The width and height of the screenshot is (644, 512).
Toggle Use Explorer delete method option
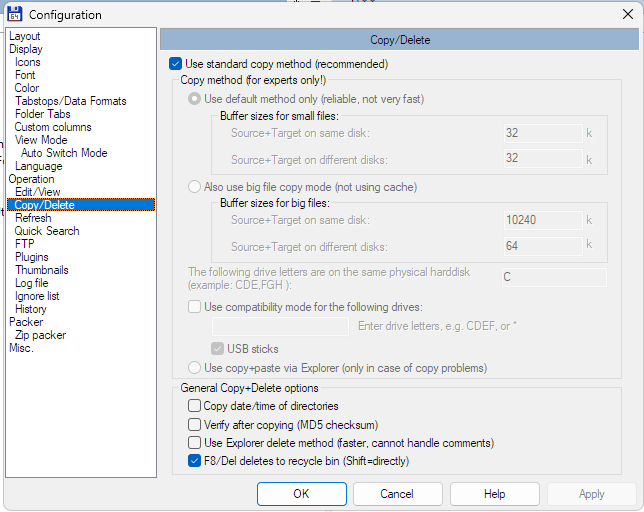[x=194, y=443]
